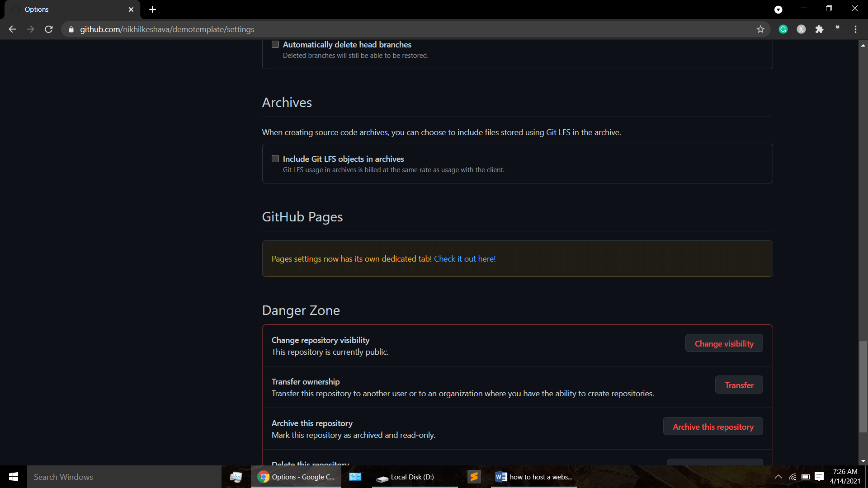
Task: Show hidden system tray icons
Action: (x=778, y=477)
